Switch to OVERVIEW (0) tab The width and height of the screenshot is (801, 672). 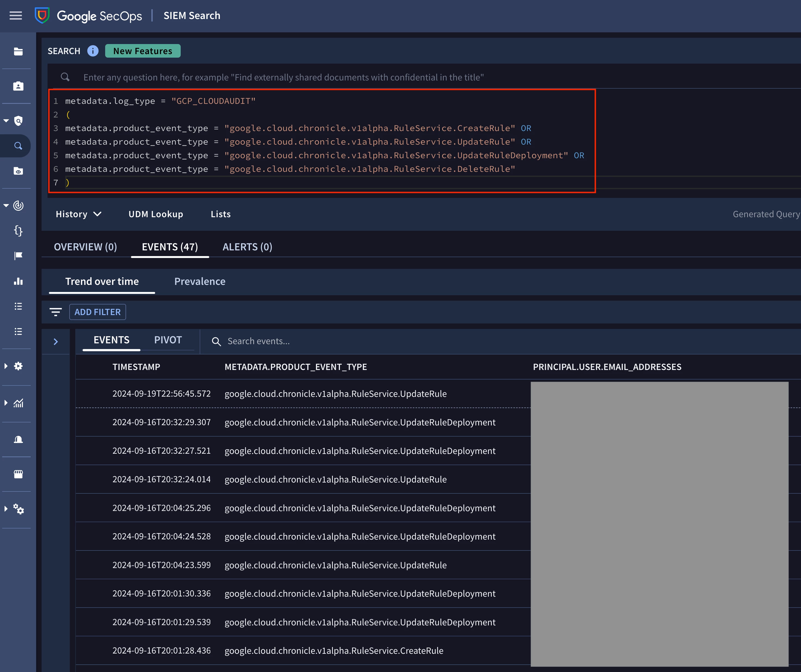(85, 247)
